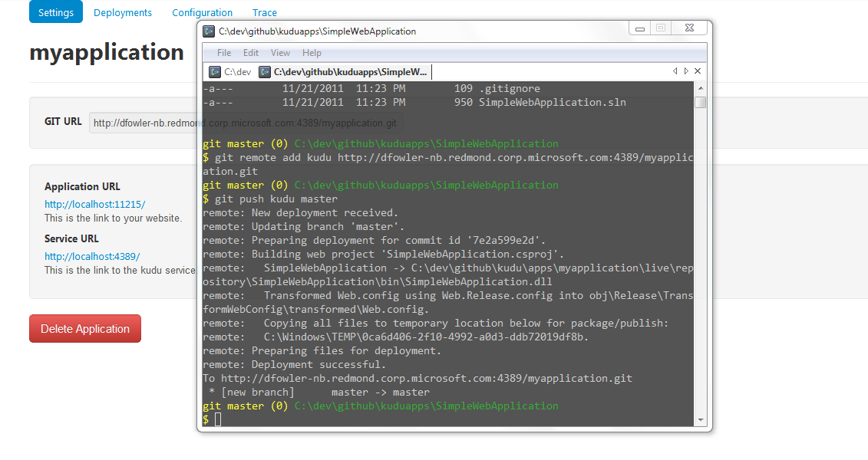
Task: Open the Configuration tab
Action: pyautogui.click(x=202, y=13)
